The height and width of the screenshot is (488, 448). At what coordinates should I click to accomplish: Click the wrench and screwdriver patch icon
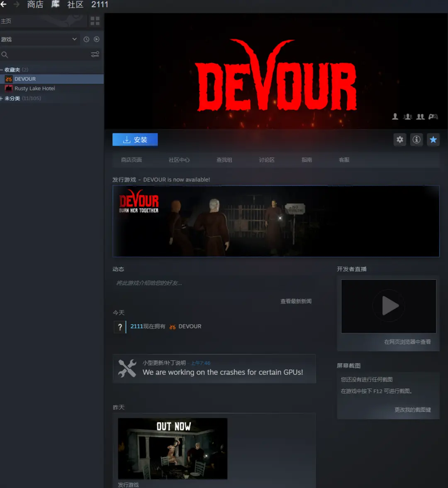127,369
